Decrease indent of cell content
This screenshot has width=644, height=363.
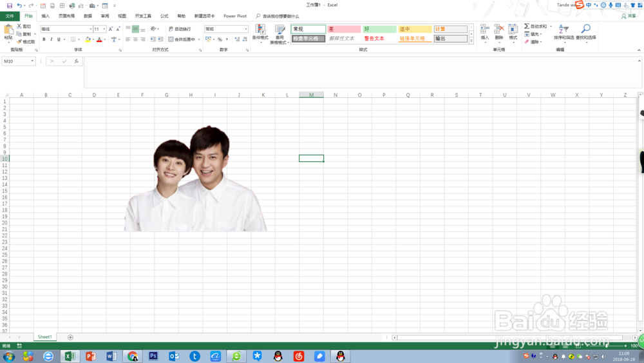point(153,39)
